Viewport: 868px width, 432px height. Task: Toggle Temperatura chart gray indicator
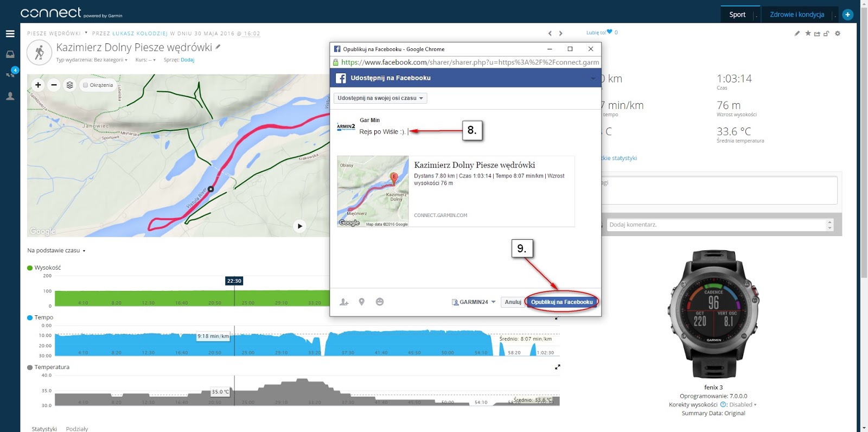pos(30,367)
